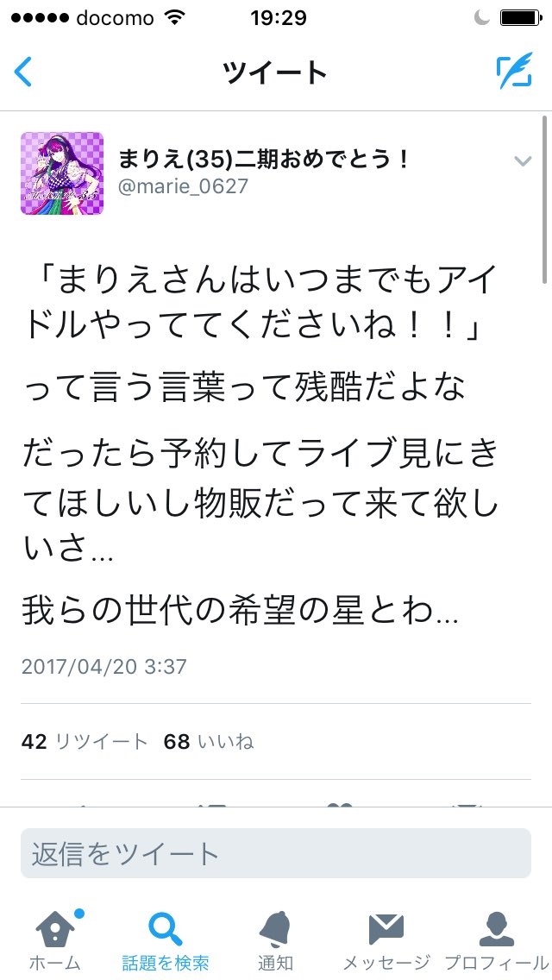This screenshot has height=980, width=552.
Task: Tap the battery icon in status bar
Action: coord(520,18)
